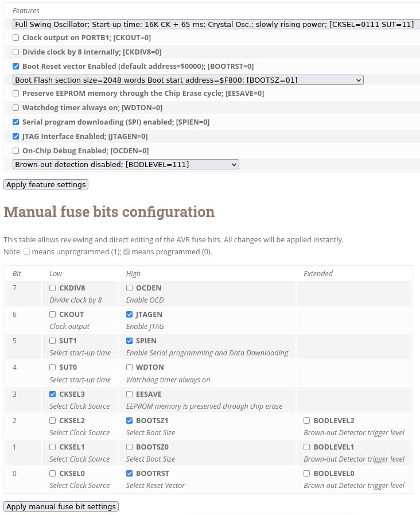Screen dimensions: 420x515
Task: Check Divide clock by 8 internally
Action: [x=15, y=52]
